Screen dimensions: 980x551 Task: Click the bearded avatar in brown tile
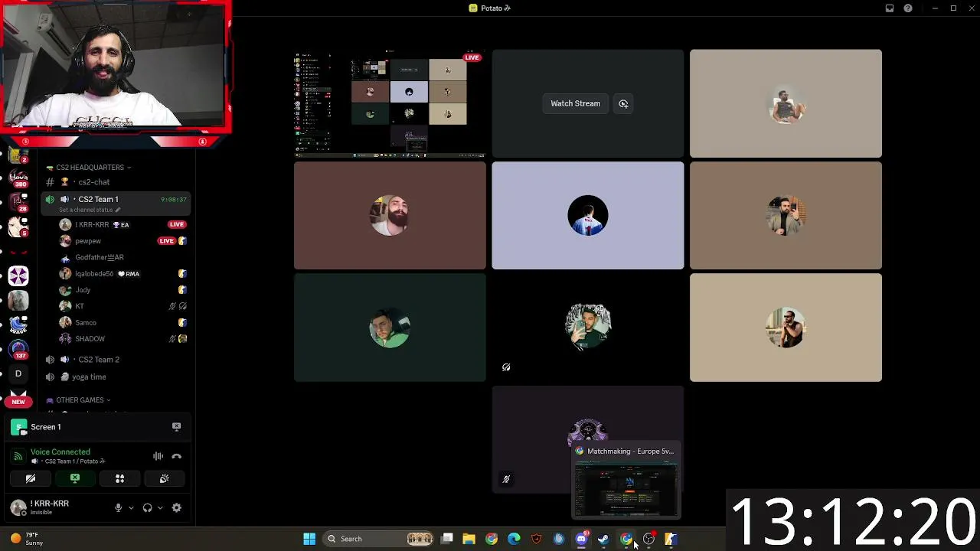[390, 216]
